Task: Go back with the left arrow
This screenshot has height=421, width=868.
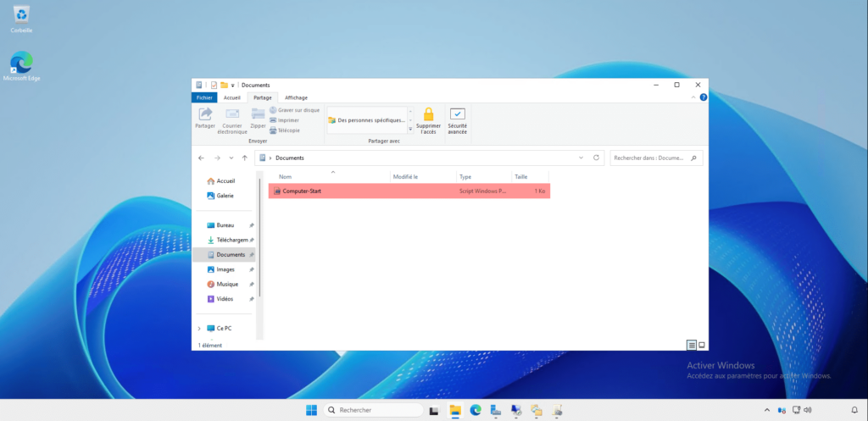Action: click(x=201, y=158)
